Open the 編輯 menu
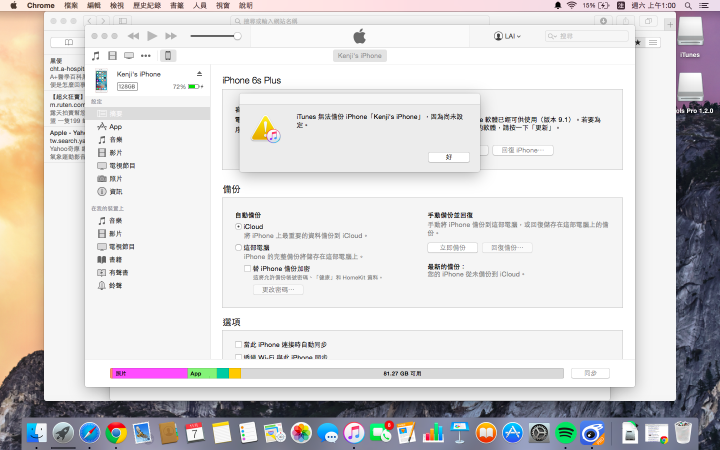 click(x=94, y=6)
